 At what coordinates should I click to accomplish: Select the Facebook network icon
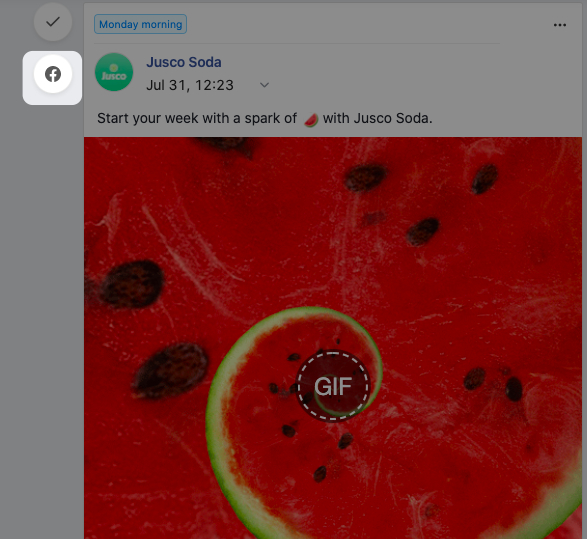(53, 74)
